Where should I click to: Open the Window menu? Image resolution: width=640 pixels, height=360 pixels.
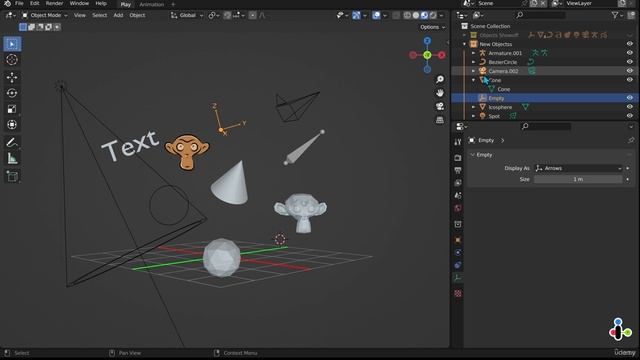[x=79, y=3]
